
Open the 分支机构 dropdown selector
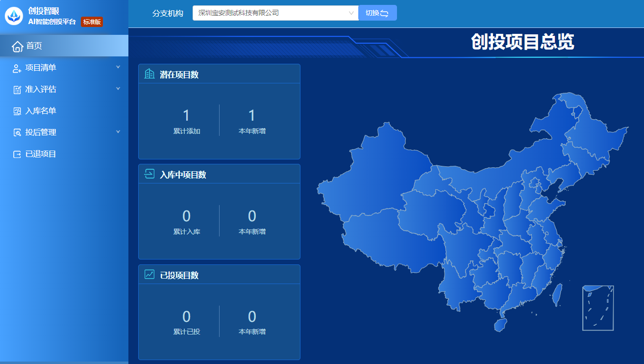[275, 13]
